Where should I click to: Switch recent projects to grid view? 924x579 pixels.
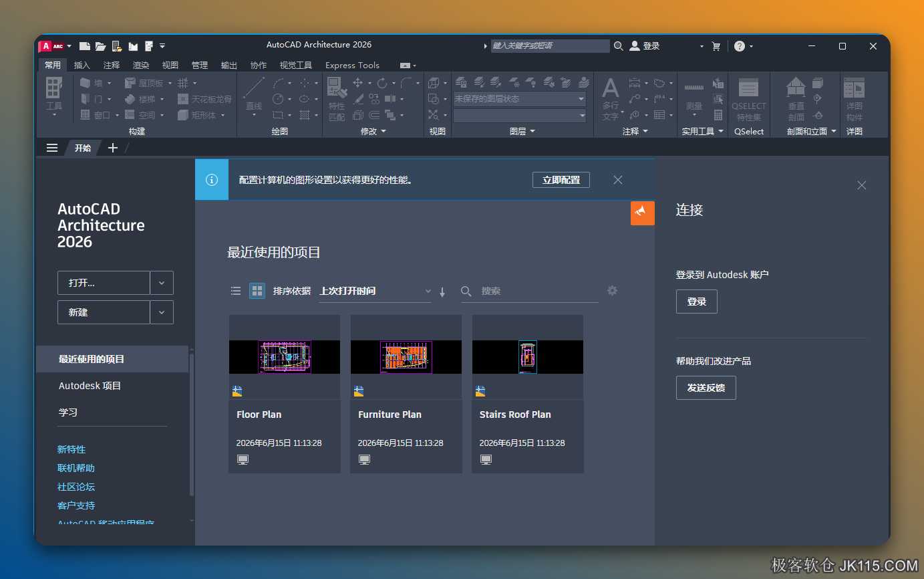click(x=257, y=291)
